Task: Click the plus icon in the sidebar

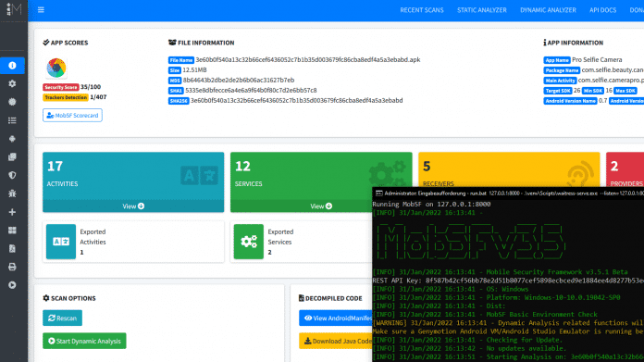Action: tap(12, 212)
